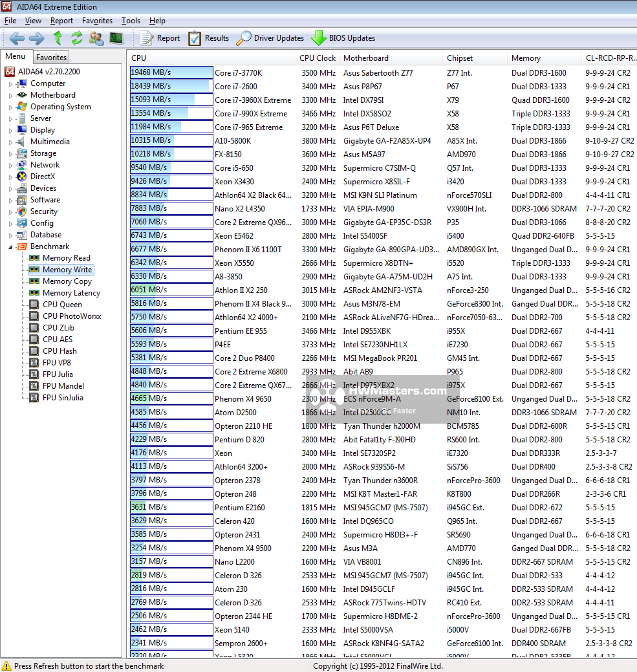Click the CPU Queen chip icon
The image size is (637, 672).
pos(34,304)
